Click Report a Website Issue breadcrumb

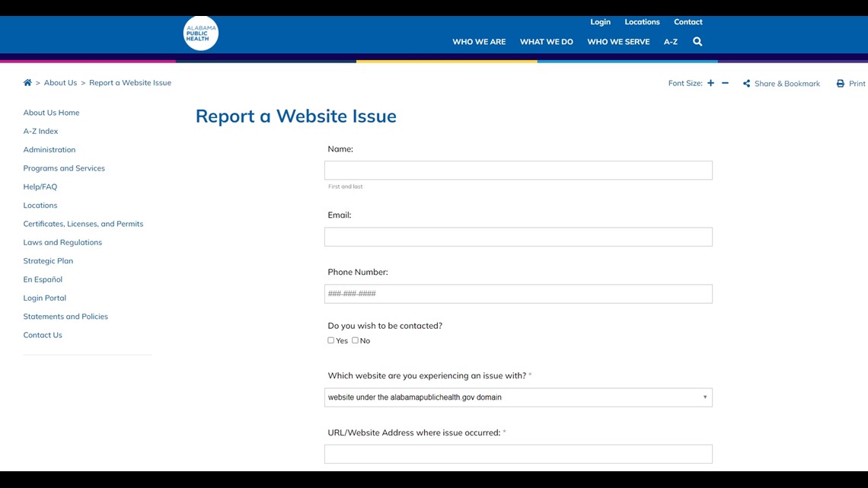130,82
